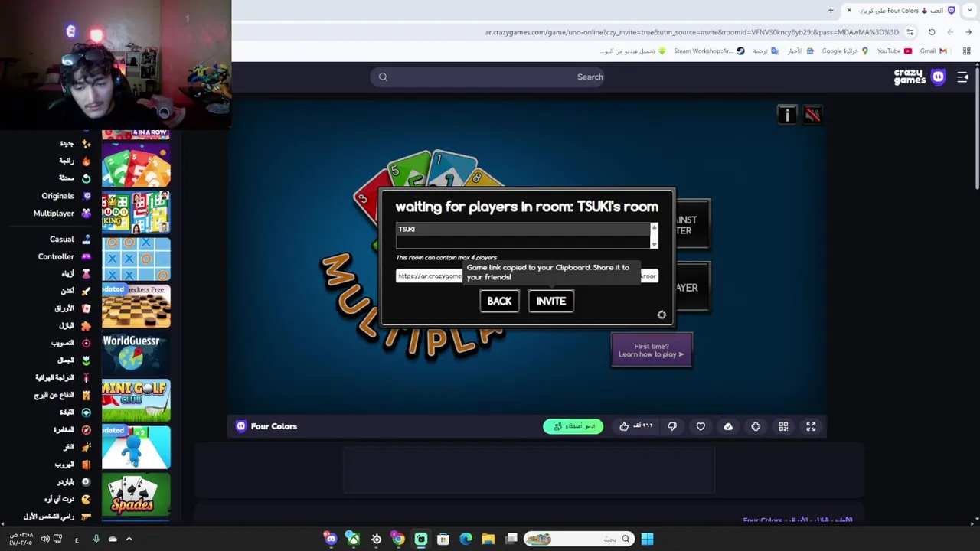Open the ترجمة (Translate) bookmark

click(x=766, y=51)
